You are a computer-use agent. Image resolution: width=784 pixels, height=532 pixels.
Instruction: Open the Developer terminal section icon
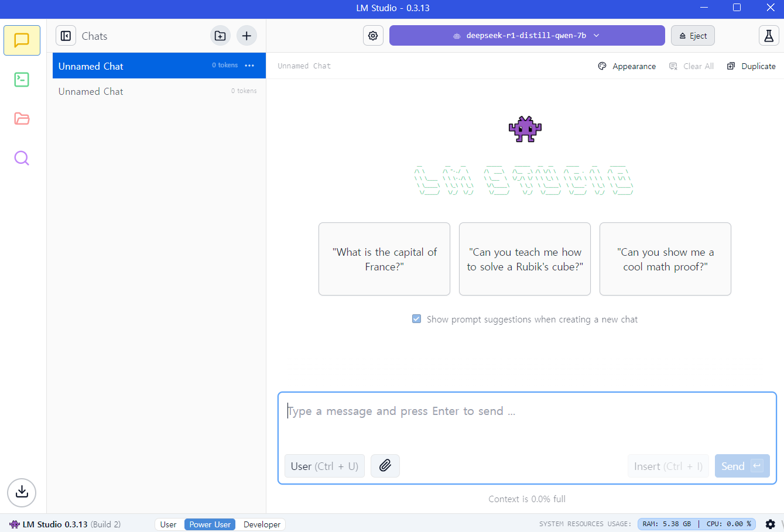[22, 80]
